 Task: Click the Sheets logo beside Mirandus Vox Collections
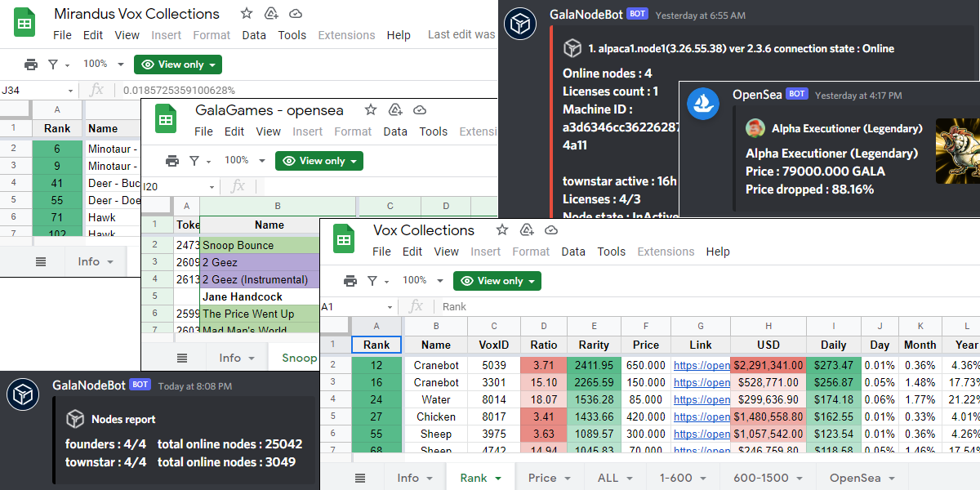point(23,22)
